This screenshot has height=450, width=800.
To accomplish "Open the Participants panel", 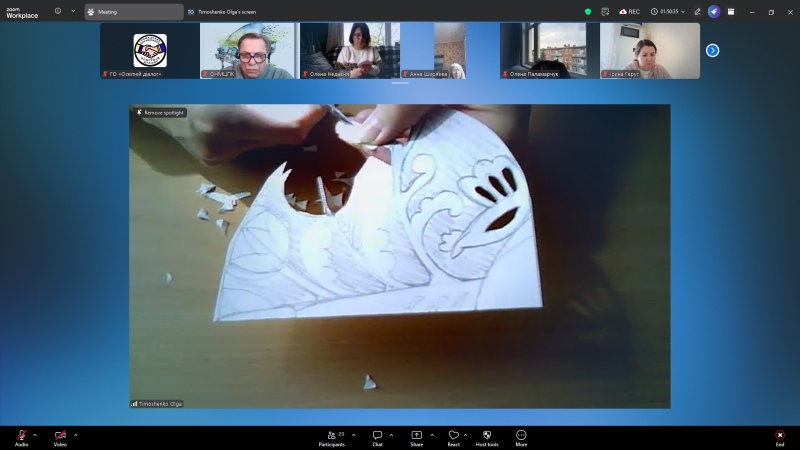I will click(x=332, y=436).
